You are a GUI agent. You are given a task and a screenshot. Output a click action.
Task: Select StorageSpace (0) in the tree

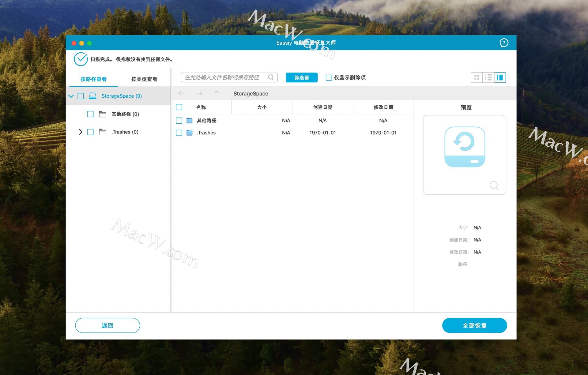pyautogui.click(x=122, y=96)
